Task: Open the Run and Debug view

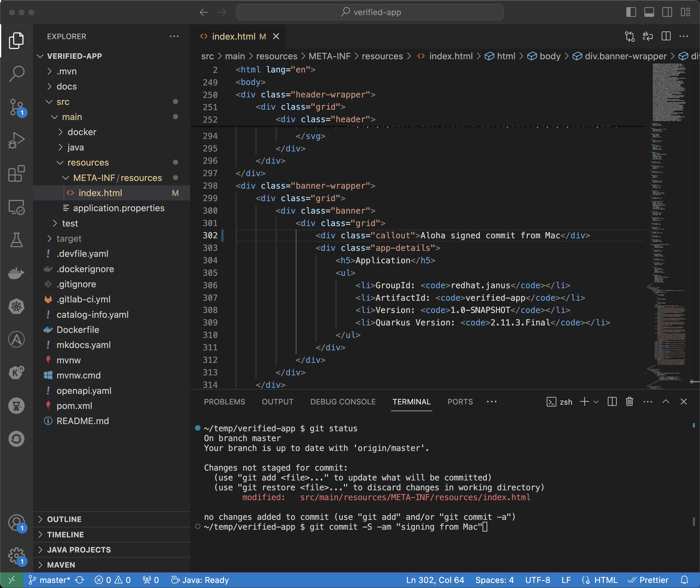Action: [x=16, y=140]
